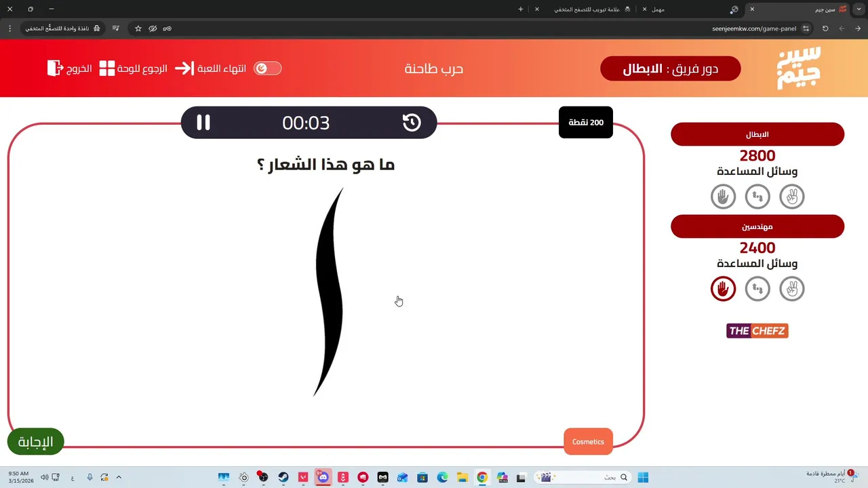Click the microphone tray icon
This screenshot has height=488, width=868.
[x=90, y=477]
